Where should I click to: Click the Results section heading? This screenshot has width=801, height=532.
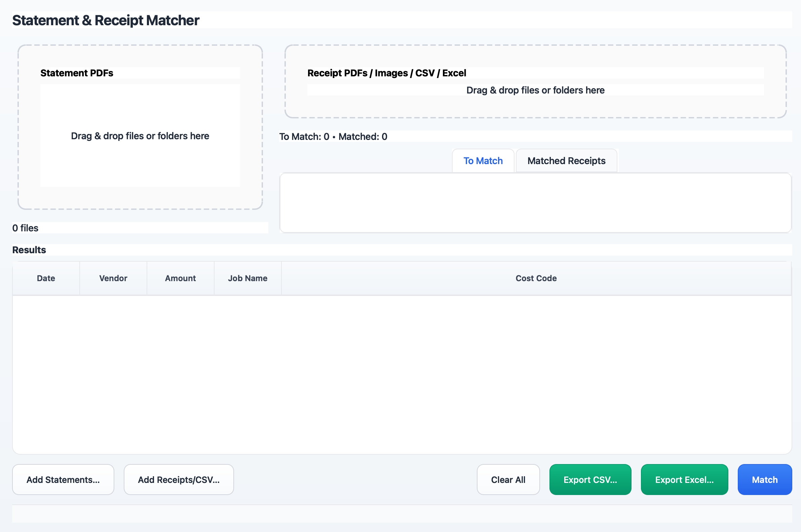pos(29,250)
